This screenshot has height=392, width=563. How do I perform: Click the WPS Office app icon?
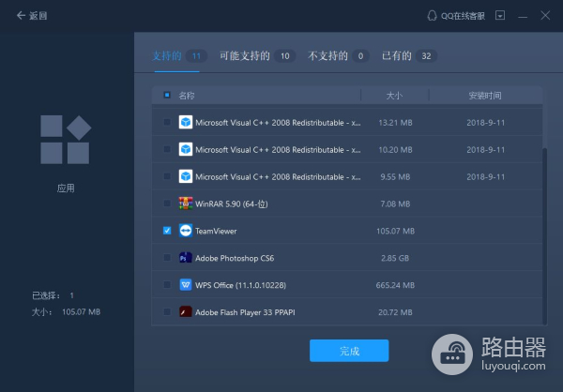point(186,284)
